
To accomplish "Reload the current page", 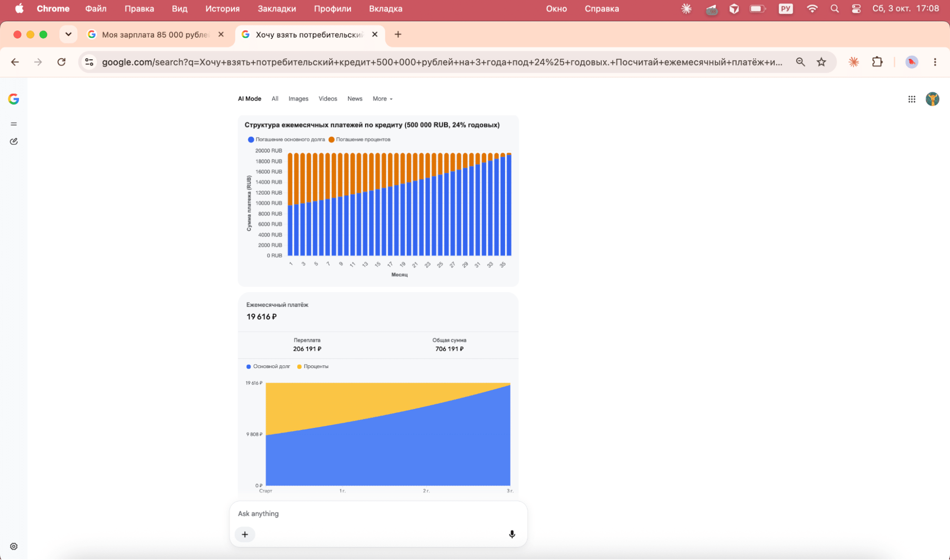I will click(x=61, y=62).
